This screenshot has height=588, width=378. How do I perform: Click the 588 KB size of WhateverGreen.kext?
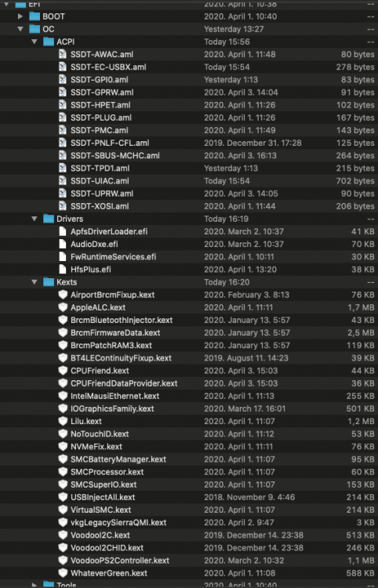tap(361, 573)
